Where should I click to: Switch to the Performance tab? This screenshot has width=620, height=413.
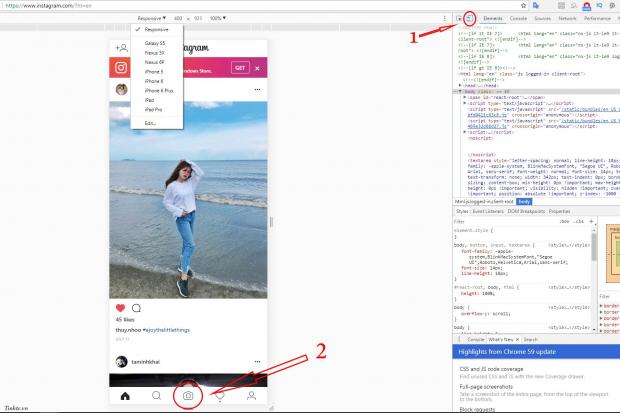597,18
